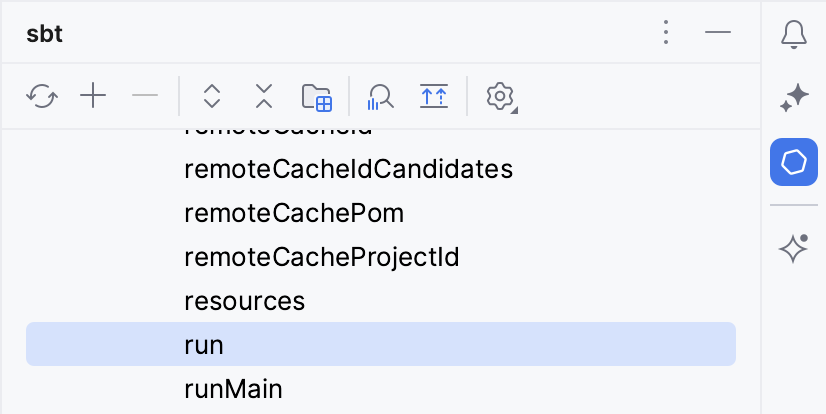Click the four-point star sidebar icon
This screenshot has height=414, width=826.
[794, 248]
